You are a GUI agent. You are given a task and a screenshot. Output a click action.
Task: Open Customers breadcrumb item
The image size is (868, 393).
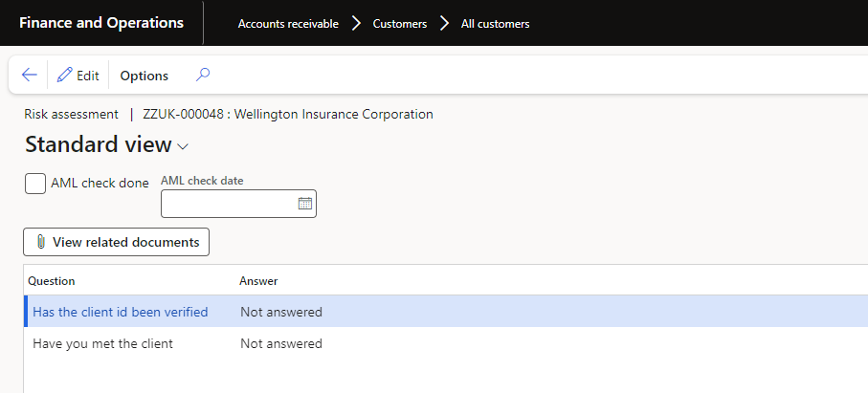tap(400, 24)
